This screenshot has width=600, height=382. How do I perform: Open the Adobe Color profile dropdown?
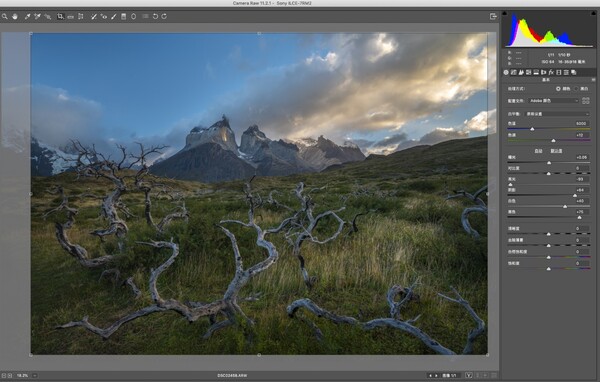point(554,101)
